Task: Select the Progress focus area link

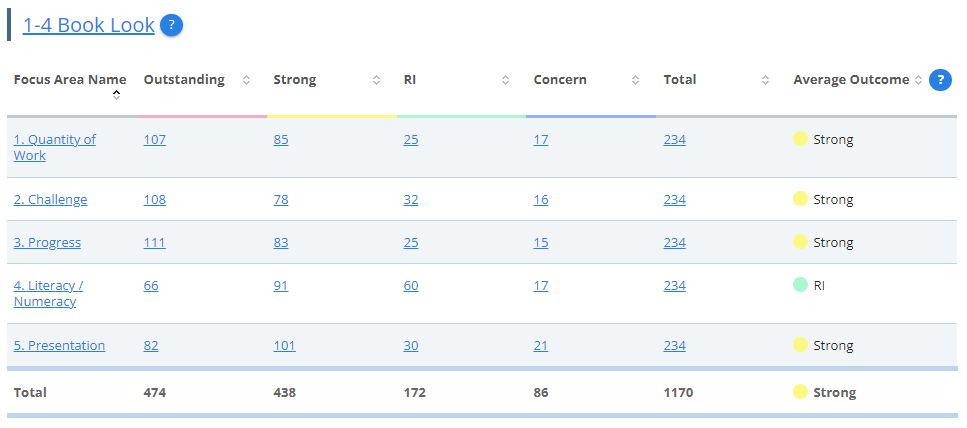Action: click(47, 243)
